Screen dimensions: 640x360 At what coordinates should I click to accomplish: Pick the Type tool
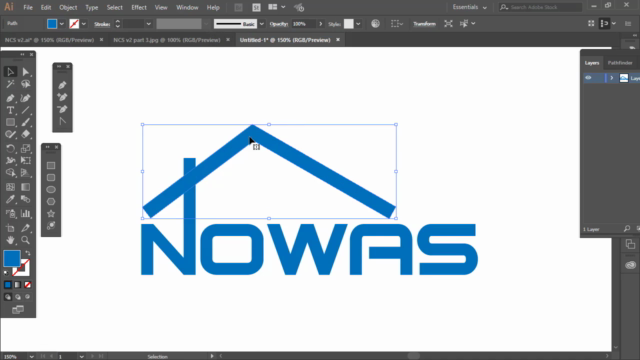(x=10, y=110)
